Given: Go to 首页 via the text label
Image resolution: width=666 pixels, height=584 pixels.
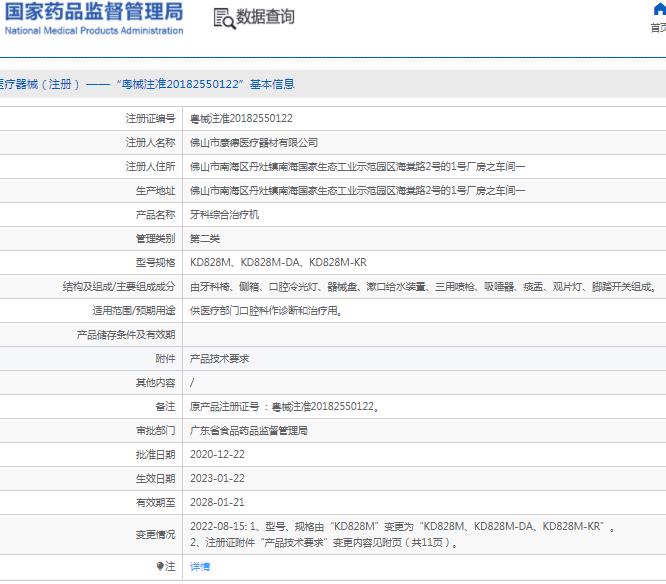Looking at the screenshot, I should click(x=658, y=28).
